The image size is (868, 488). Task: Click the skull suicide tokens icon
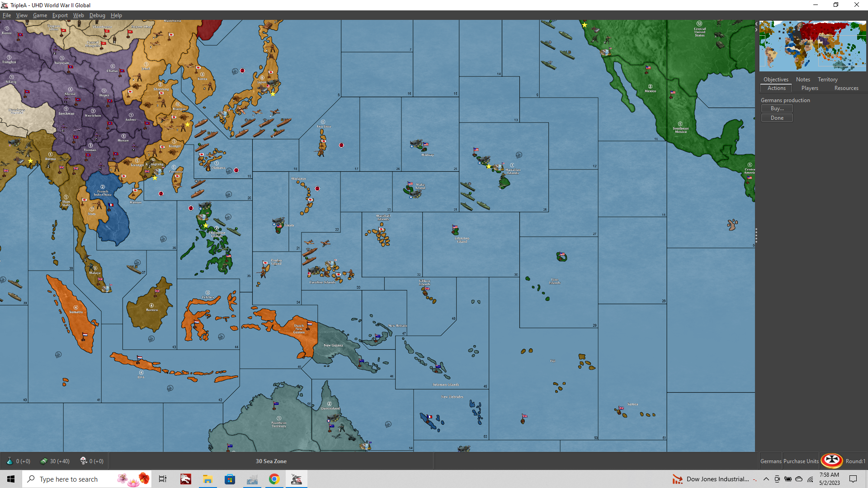83,461
